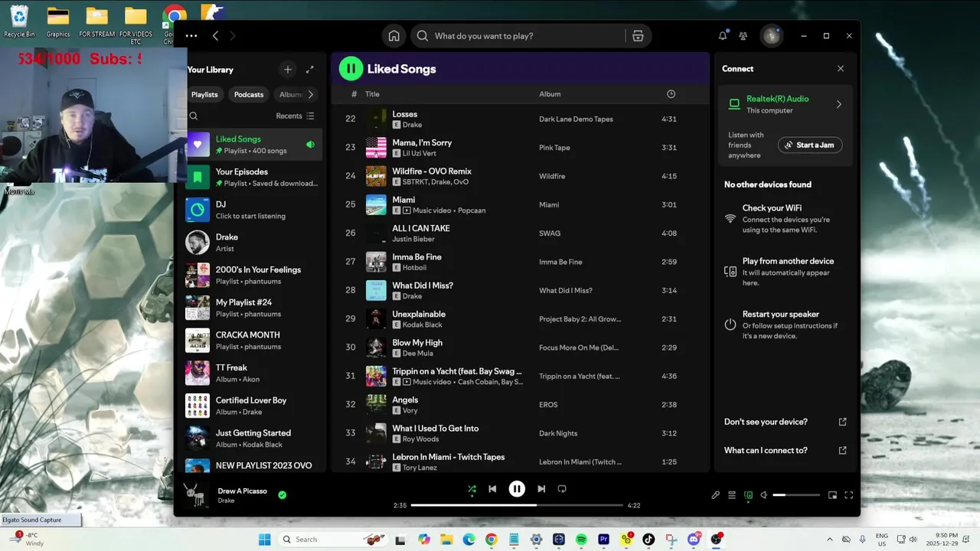Mute with the volume speaker icon
This screenshot has height=551, width=980.
click(763, 495)
